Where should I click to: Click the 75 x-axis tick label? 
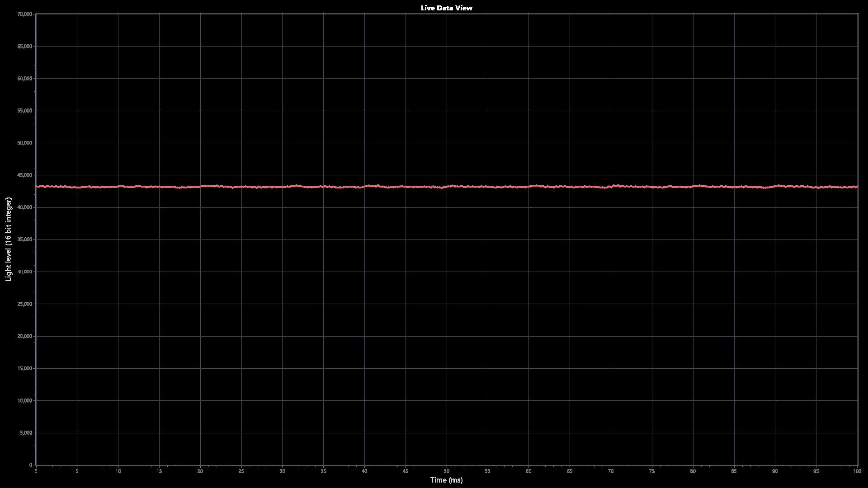[652, 471]
